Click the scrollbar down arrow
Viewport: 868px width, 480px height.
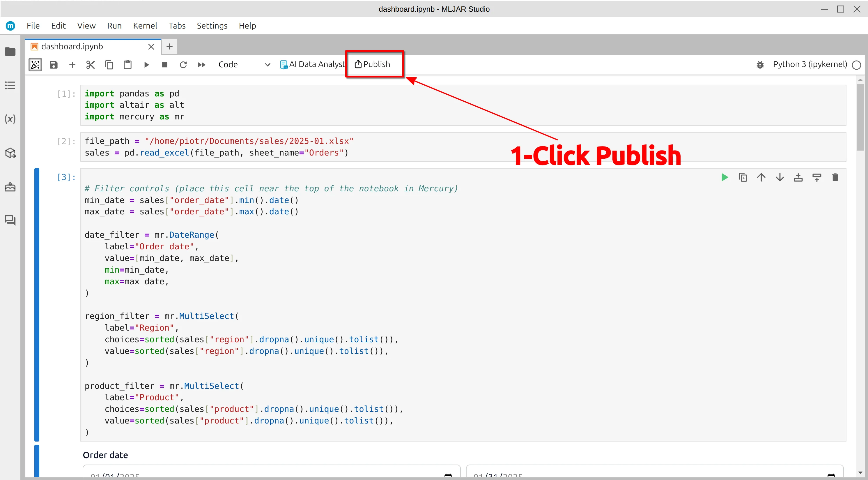pyautogui.click(x=860, y=473)
